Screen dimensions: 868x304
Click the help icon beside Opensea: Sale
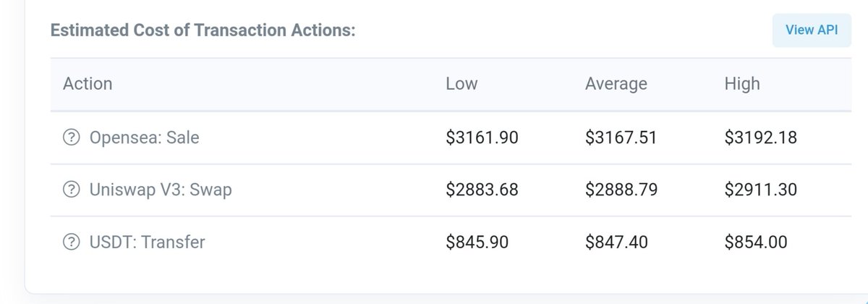[x=72, y=137]
